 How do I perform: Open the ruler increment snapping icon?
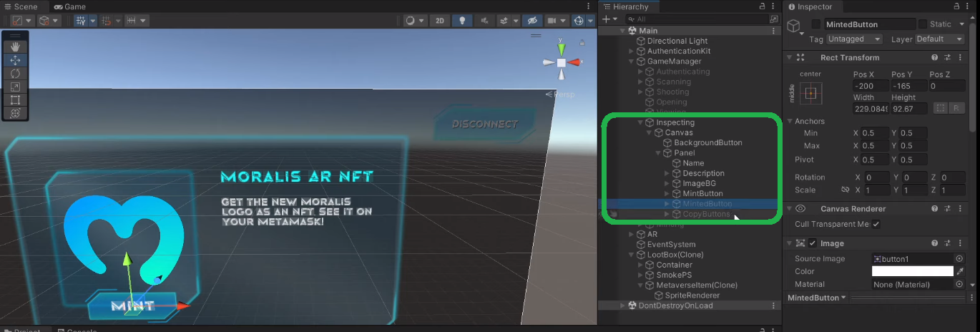coord(136,21)
